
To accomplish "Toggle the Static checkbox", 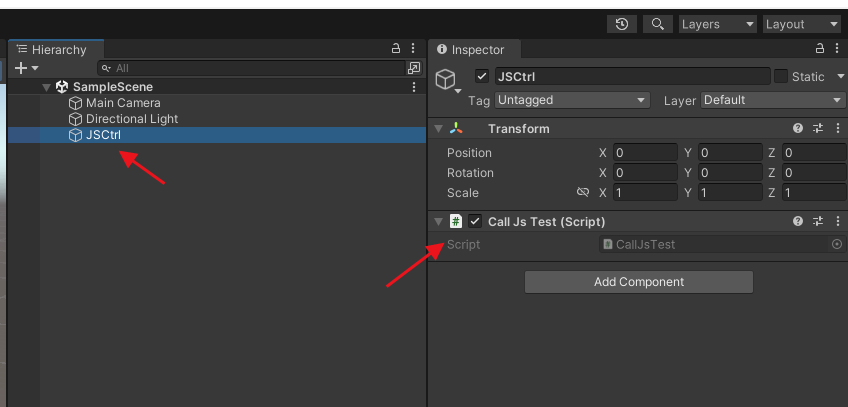I will pyautogui.click(x=780, y=76).
